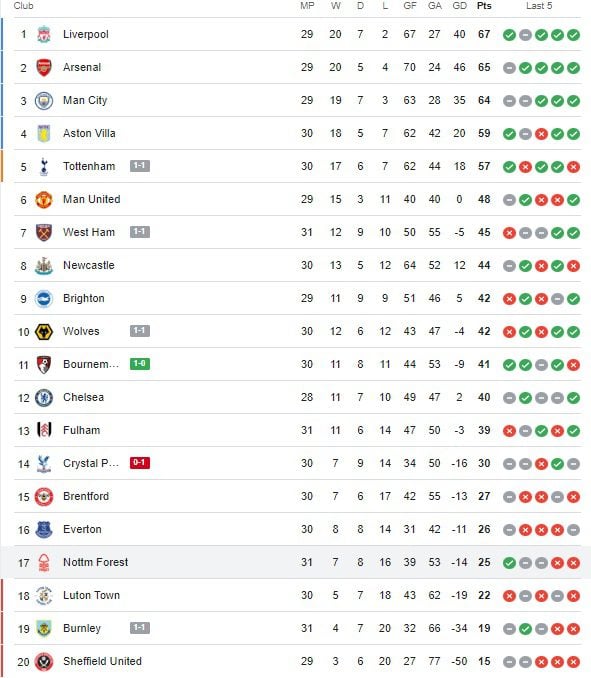Click the GD column header
The image size is (591, 678).
459,6
